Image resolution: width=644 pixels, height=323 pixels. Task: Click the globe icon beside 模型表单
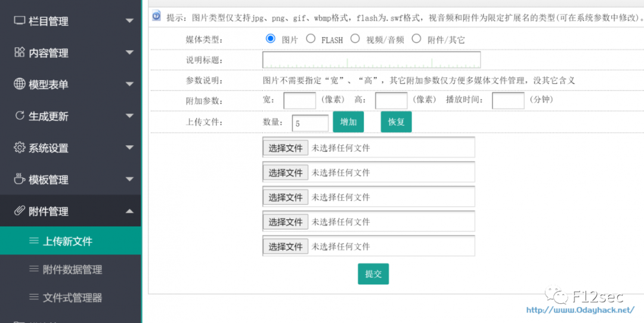coord(19,83)
